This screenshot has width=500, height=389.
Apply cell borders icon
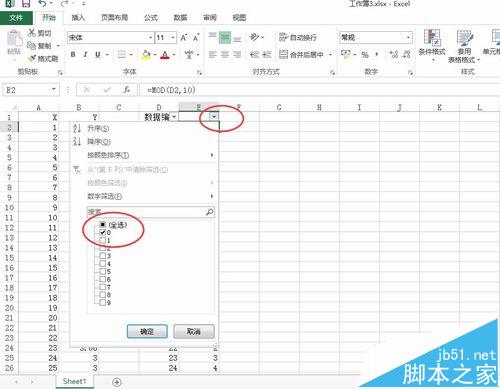[x=122, y=54]
